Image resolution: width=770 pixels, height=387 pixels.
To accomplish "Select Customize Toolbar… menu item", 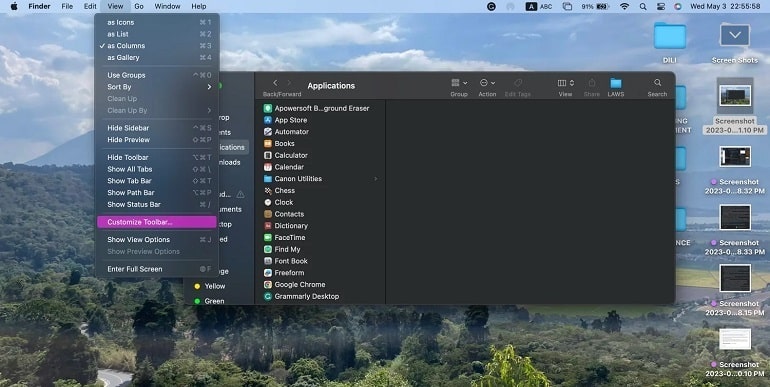I will (x=157, y=222).
